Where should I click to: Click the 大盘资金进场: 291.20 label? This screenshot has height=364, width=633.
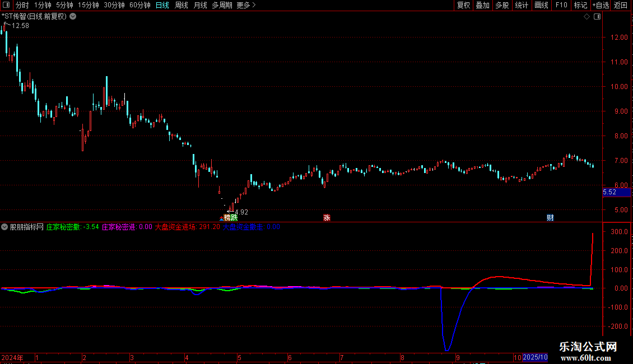(188, 227)
